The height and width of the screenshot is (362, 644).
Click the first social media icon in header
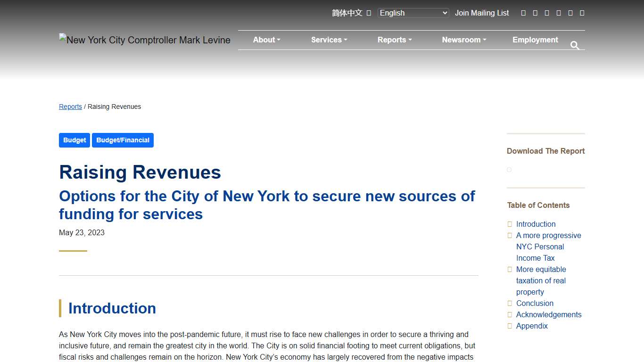(x=523, y=13)
